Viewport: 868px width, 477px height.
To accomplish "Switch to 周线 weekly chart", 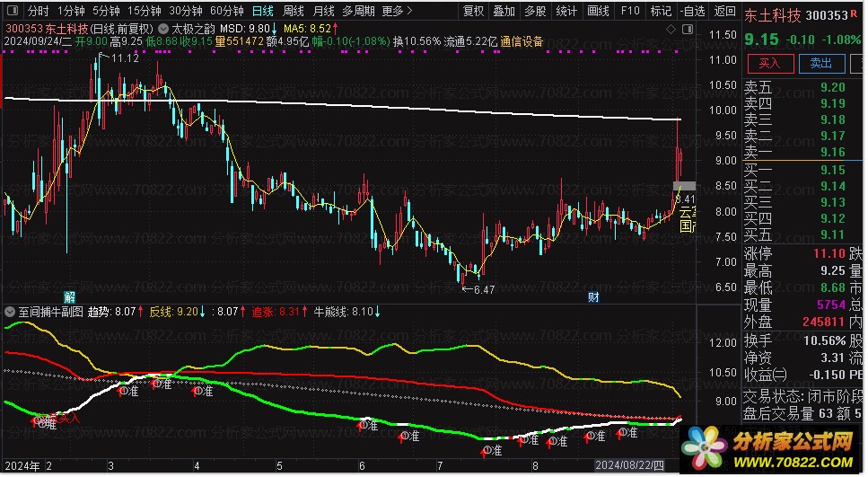I will click(x=294, y=11).
